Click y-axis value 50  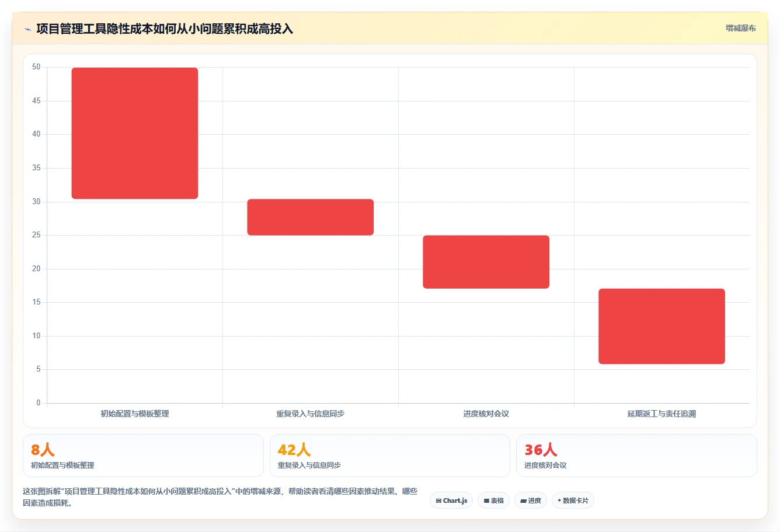[36, 67]
